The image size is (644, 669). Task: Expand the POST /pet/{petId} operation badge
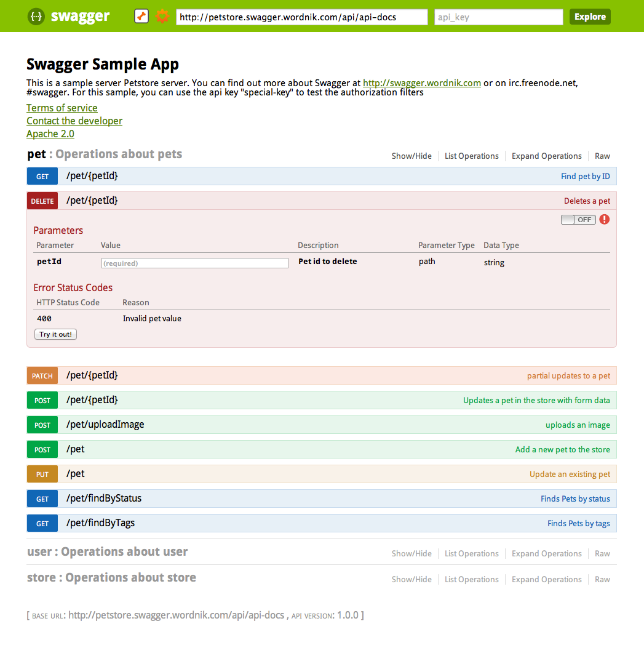tap(42, 401)
